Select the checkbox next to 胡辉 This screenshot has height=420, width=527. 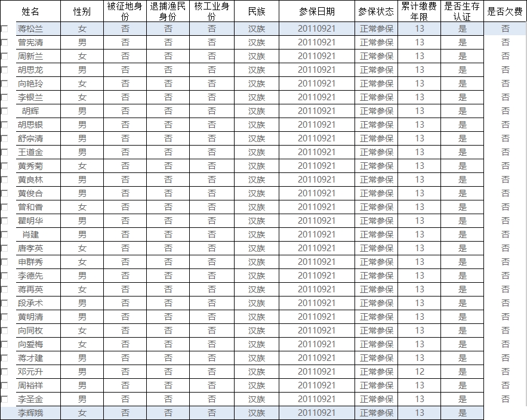point(5,111)
